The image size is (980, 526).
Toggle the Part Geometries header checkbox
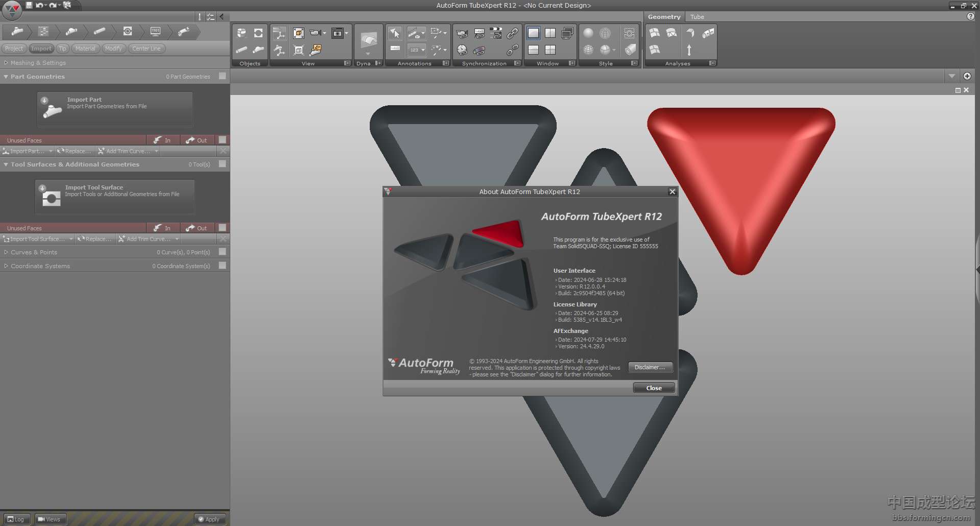[222, 76]
